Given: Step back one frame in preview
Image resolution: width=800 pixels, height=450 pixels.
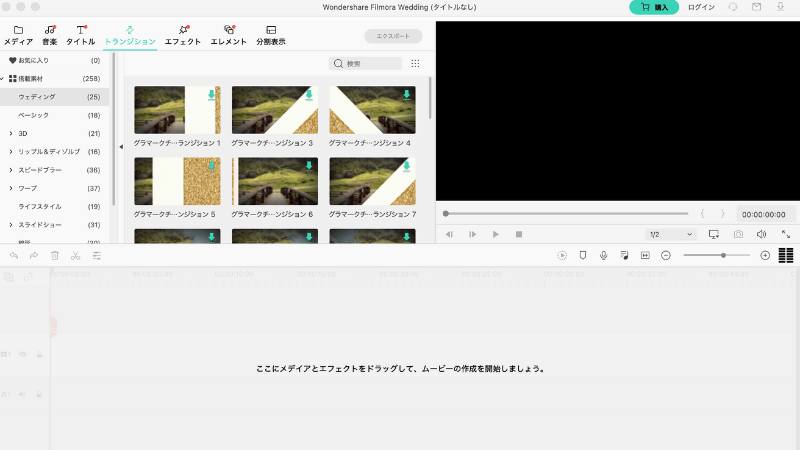Looking at the screenshot, I should click(449, 234).
